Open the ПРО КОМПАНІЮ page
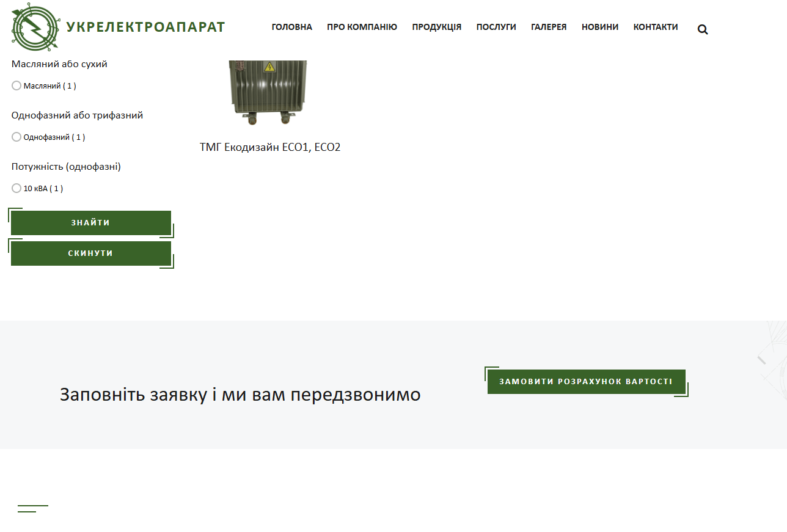Image resolution: width=787 pixels, height=532 pixels. pyautogui.click(x=362, y=27)
